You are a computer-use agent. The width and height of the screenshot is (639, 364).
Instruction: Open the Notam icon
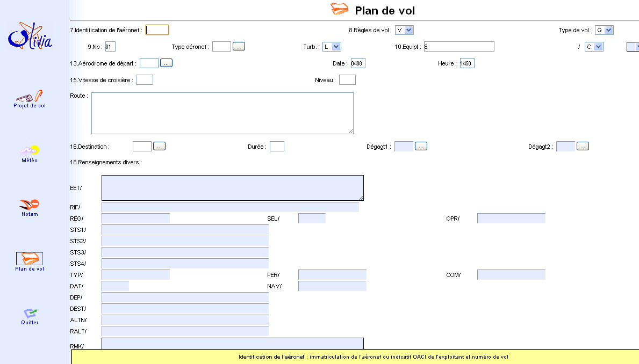pos(30,205)
